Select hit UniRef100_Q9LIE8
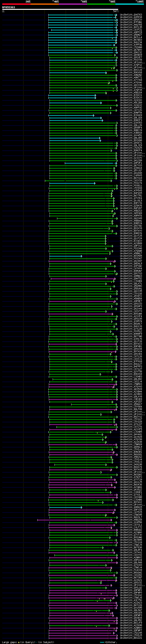 pyautogui.click(x=131, y=118)
